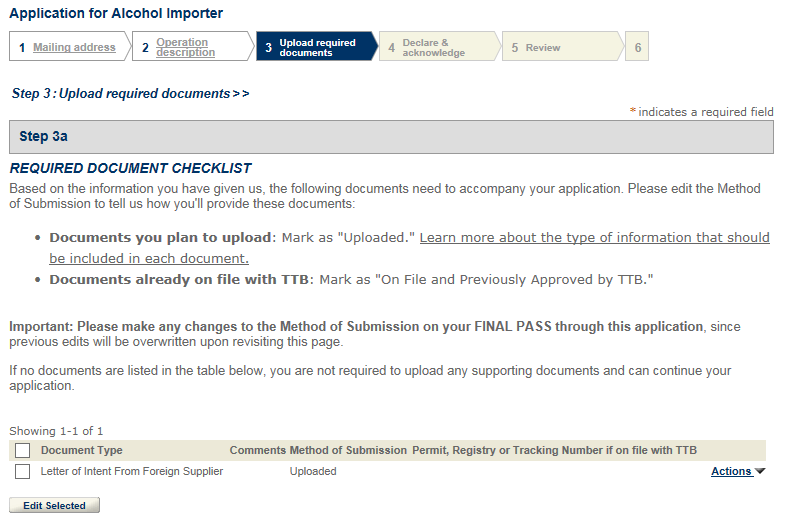Select the Upload required documents step
Viewport: 788px width, 519px height.
coord(316,47)
